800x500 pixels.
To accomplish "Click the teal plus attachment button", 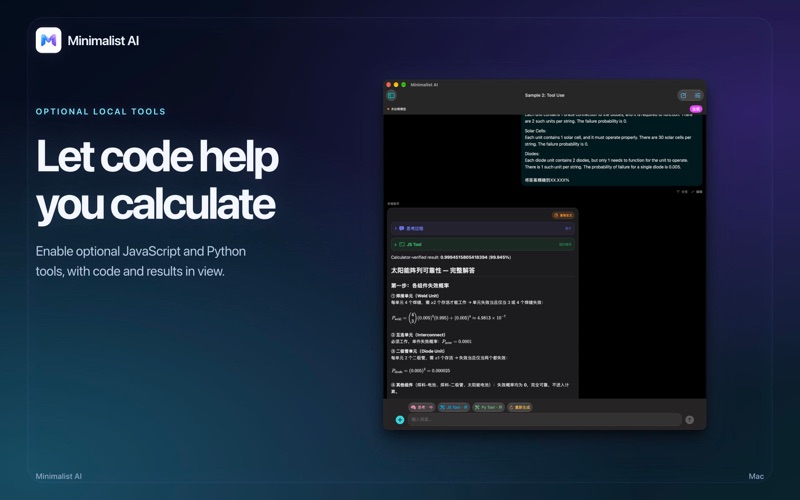I will 400,419.
